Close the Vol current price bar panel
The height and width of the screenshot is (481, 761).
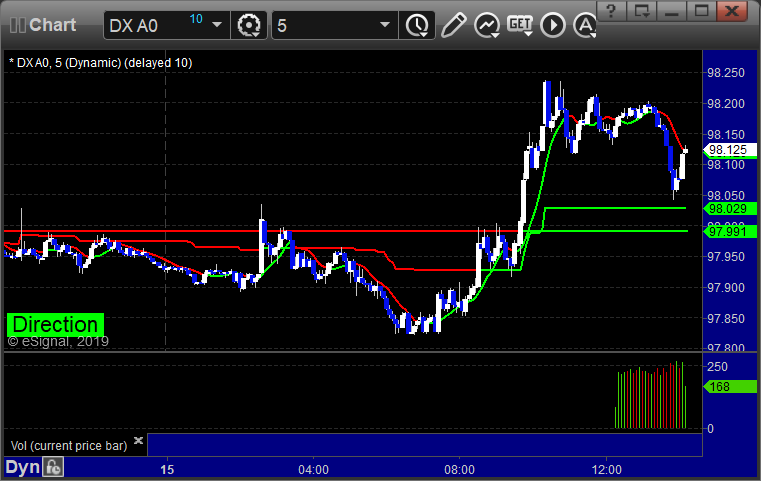[x=139, y=440]
